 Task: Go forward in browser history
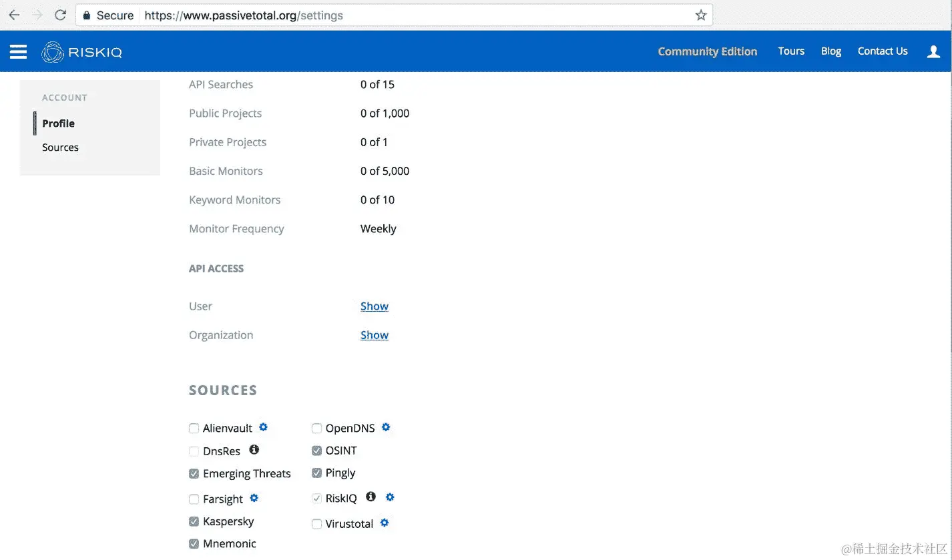[37, 15]
